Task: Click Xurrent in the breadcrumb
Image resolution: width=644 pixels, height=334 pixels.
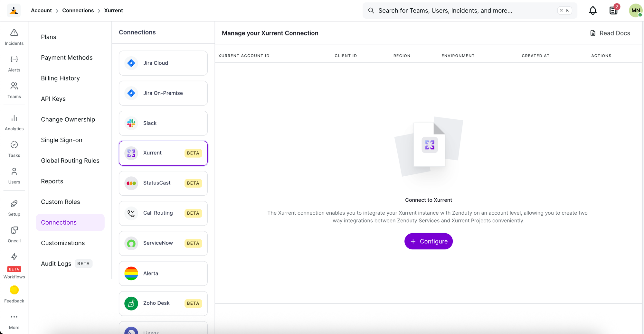Action: pos(114,10)
